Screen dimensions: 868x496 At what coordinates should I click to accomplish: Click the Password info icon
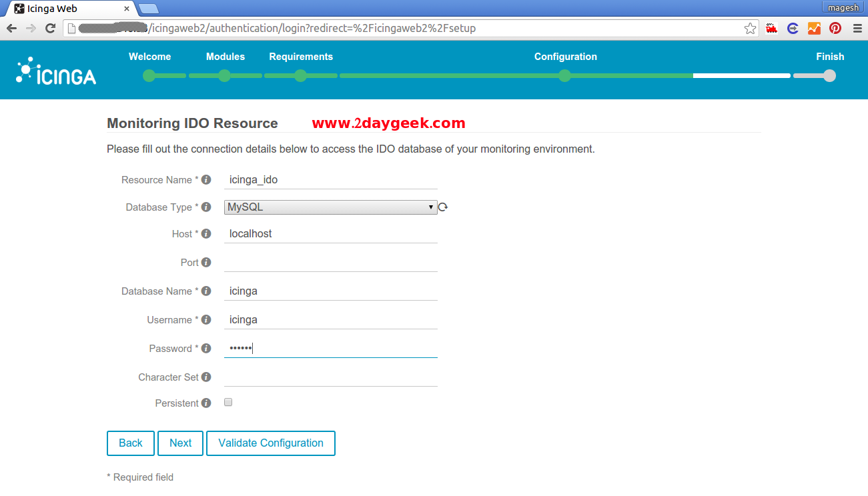tap(206, 349)
